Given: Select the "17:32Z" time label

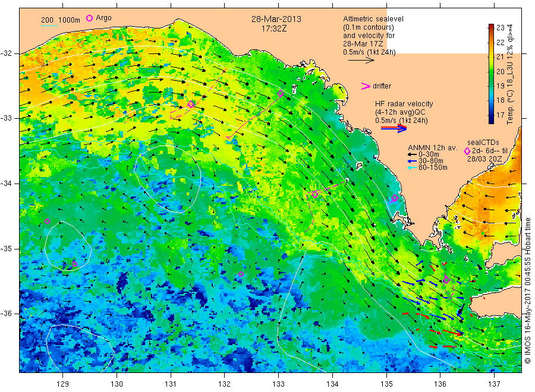Looking at the screenshot, I should click(274, 29).
